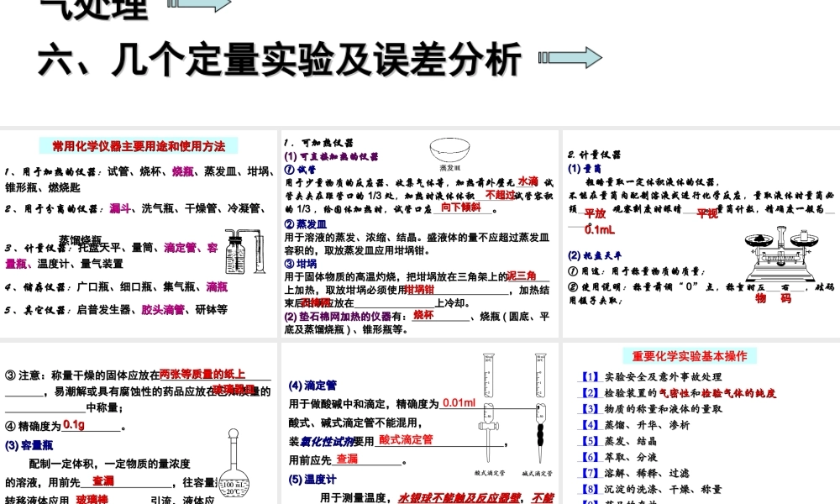Select list item 【4】 蒸馏、升华、渗析
The height and width of the screenshot is (504, 840).
coord(635,425)
